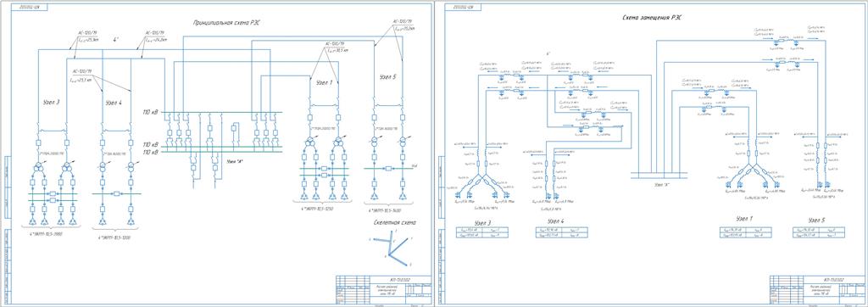
Task: Click the Узел 1 label on the principal scheme
Action: click(324, 83)
